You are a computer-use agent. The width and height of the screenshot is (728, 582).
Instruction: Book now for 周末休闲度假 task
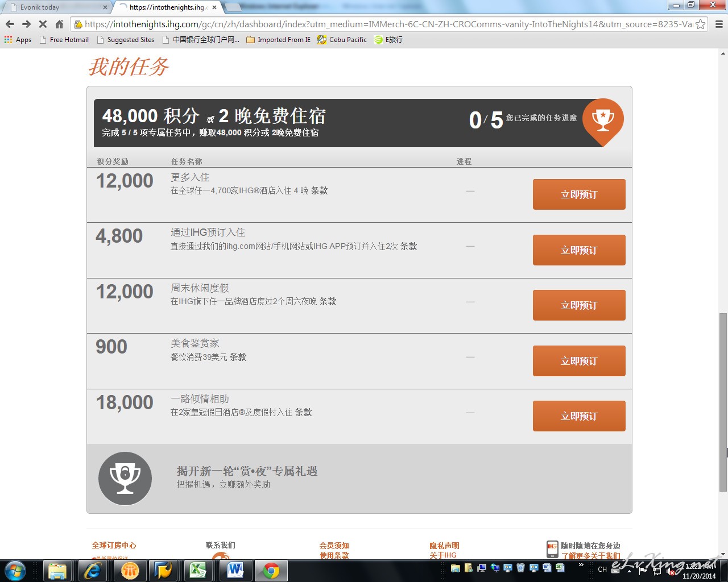pyautogui.click(x=579, y=305)
